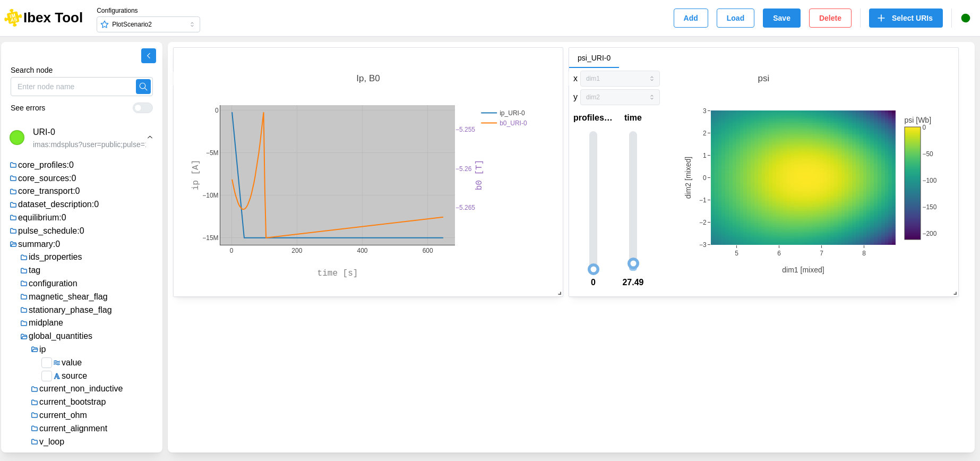Click the profiles slider handle

594,269
